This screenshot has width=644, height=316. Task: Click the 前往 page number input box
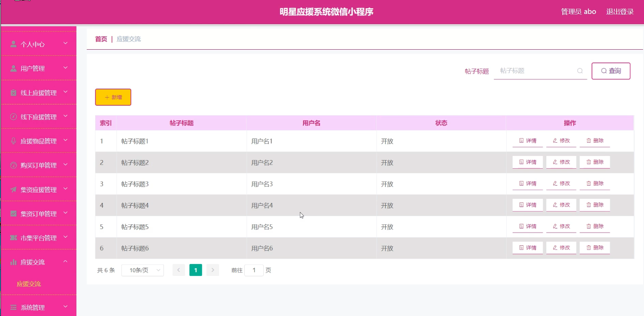coord(254,270)
